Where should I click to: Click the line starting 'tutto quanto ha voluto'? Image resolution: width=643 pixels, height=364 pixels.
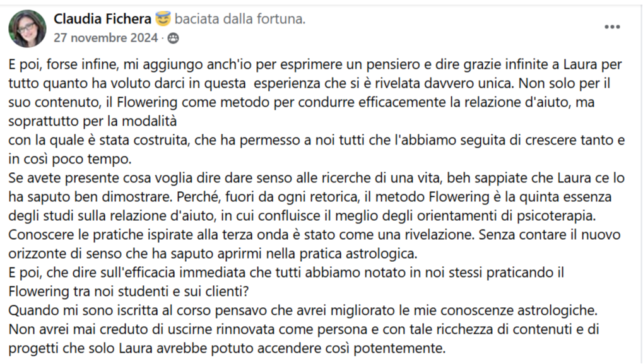(309, 84)
